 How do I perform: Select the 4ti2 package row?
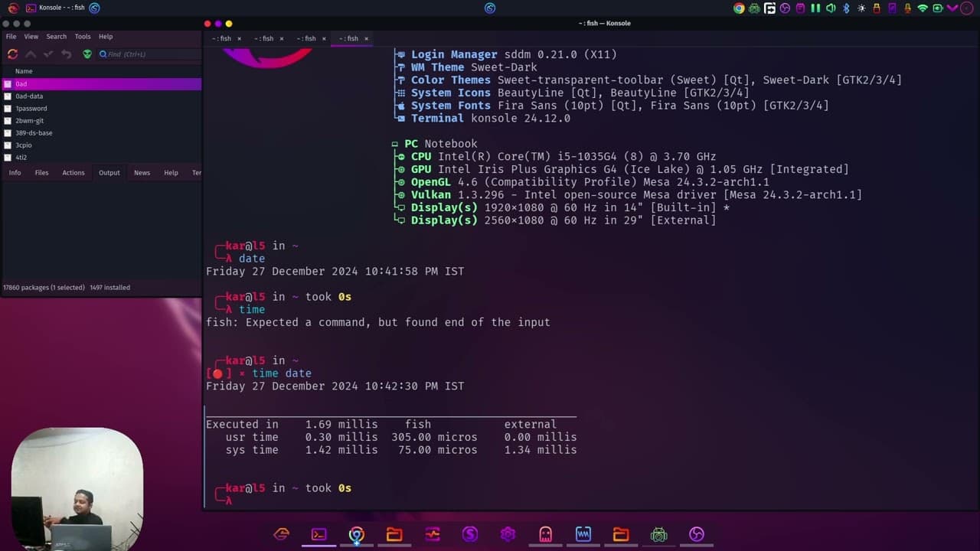[100, 158]
